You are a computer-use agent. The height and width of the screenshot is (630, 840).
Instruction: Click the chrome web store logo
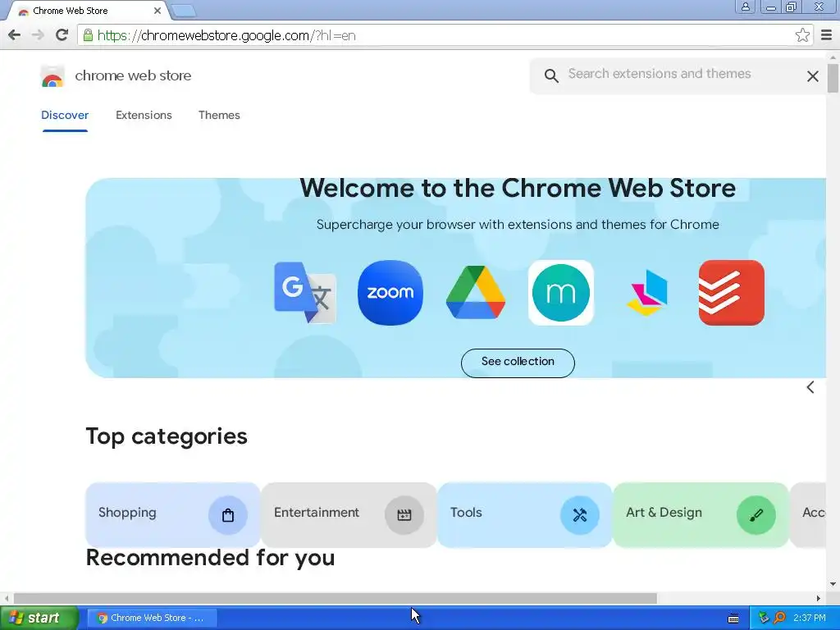[52, 76]
